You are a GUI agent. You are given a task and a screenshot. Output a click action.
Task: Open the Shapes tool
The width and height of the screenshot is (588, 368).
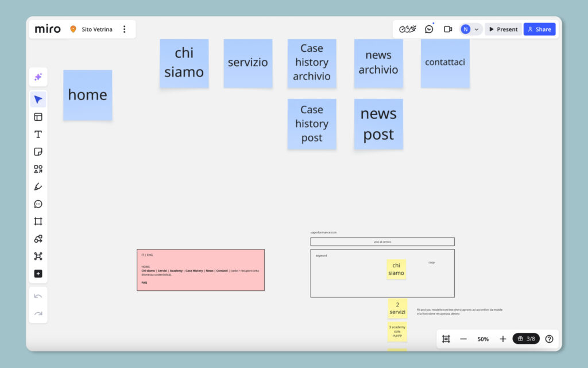(38, 169)
